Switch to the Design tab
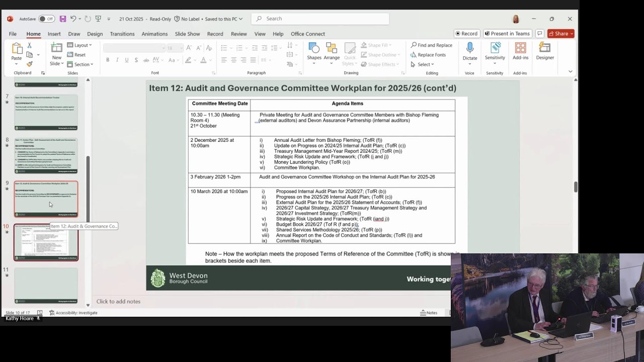 [95, 34]
